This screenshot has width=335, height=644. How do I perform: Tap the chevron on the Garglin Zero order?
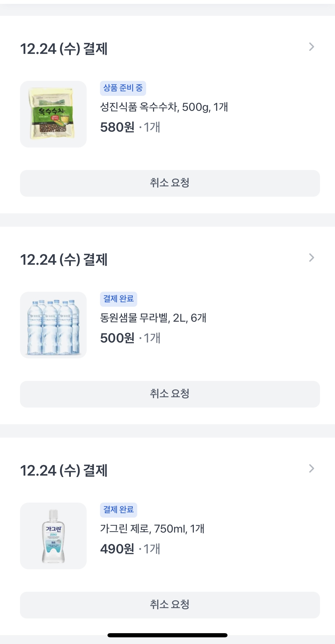tap(311, 469)
